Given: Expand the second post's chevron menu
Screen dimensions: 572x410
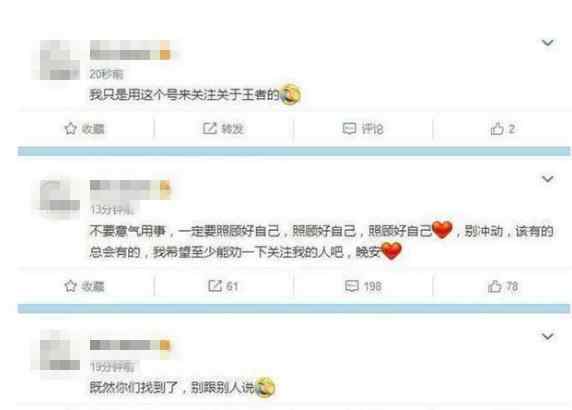Looking at the screenshot, I should point(548,179).
